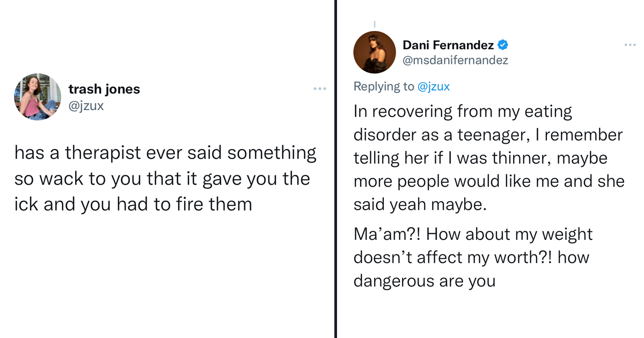Open the tweet asking about a therapist
Image resolution: width=644 pixels, height=338 pixels.
click(165, 178)
